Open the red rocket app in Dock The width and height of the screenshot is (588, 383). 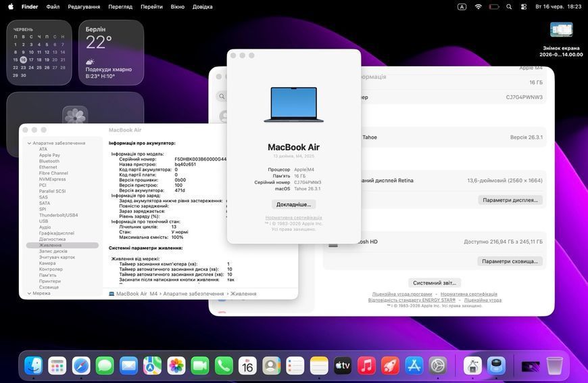(x=391, y=365)
